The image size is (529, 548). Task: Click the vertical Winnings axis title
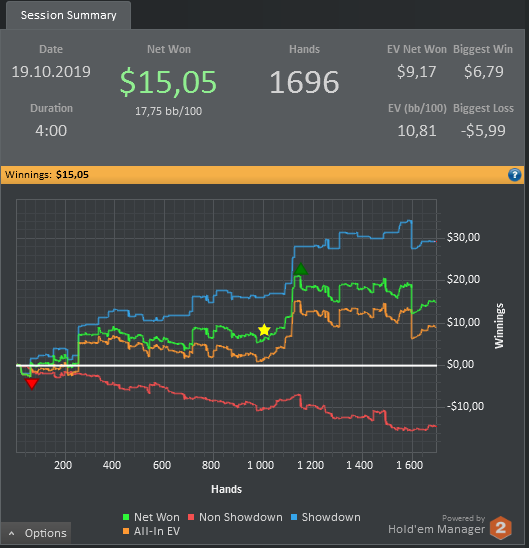click(499, 326)
